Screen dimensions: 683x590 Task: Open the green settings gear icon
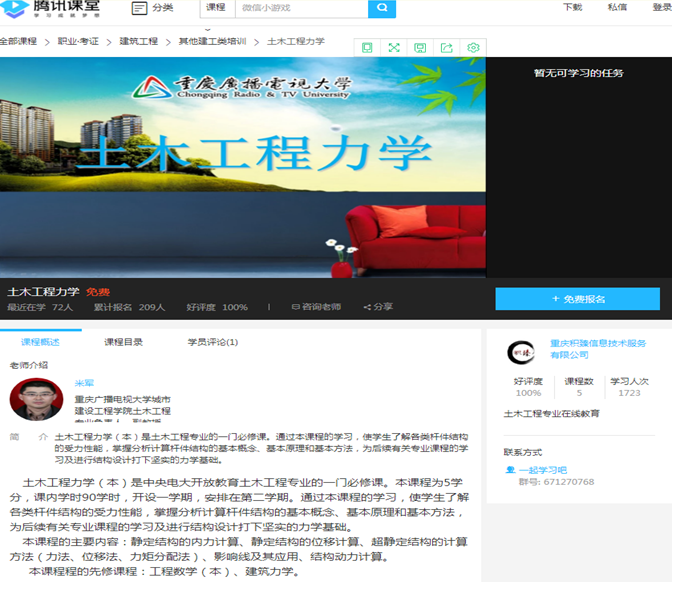coord(473,47)
